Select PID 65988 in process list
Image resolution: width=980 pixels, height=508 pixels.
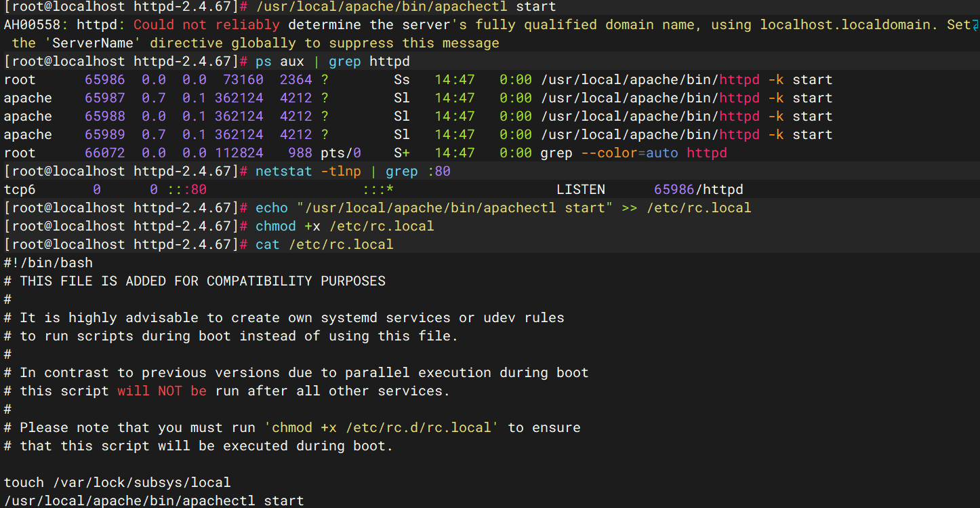coord(105,117)
